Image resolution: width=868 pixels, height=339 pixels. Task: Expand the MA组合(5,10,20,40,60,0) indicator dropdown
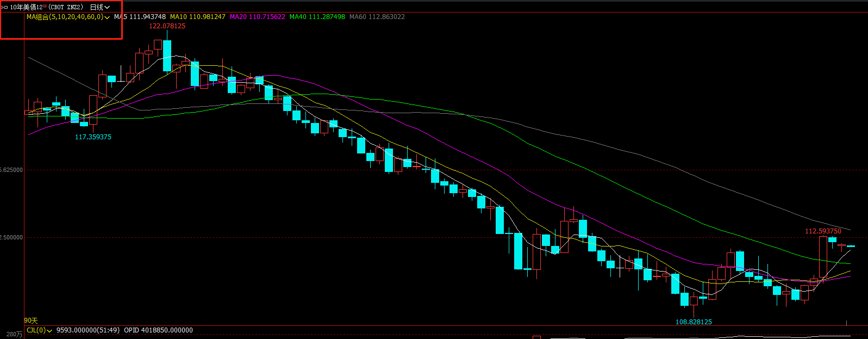[x=68, y=17]
